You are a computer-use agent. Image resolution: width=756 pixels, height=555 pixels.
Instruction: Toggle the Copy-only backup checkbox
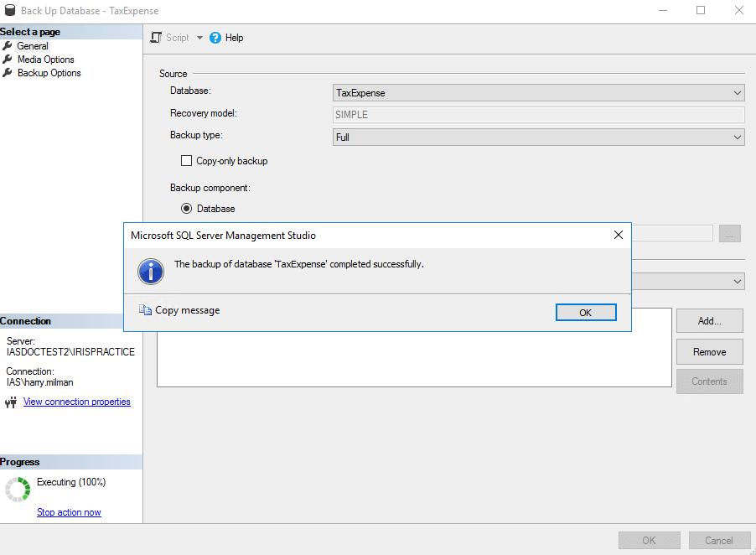(x=186, y=161)
